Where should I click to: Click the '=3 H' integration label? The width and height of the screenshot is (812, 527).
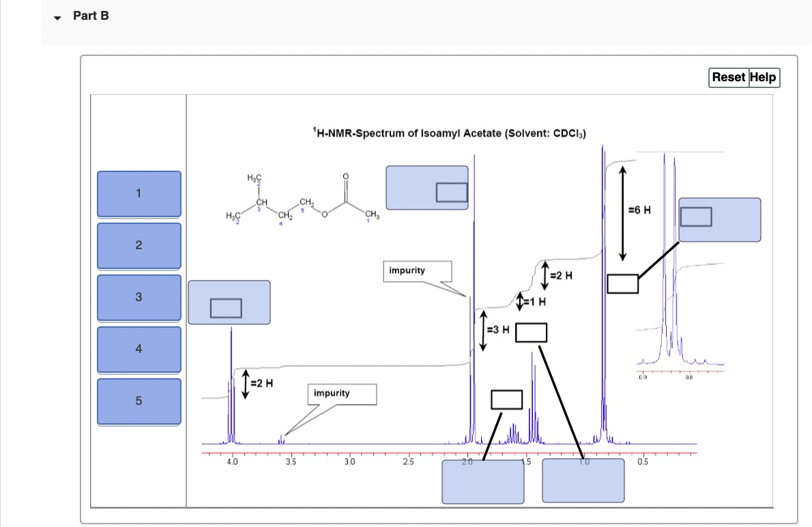[498, 330]
